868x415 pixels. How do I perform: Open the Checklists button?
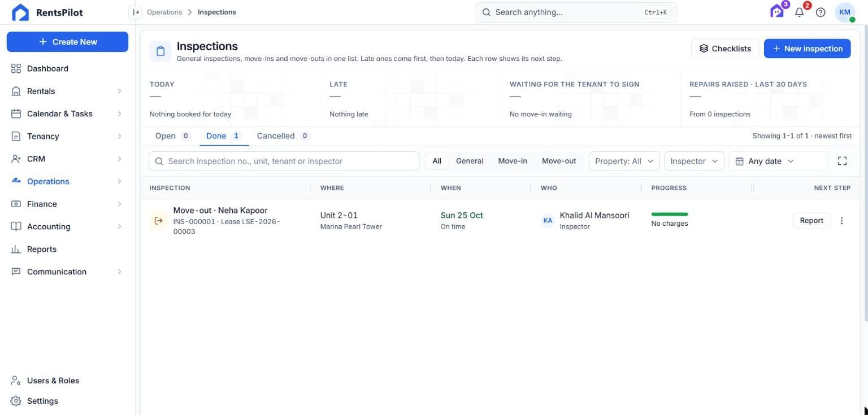[725, 49]
